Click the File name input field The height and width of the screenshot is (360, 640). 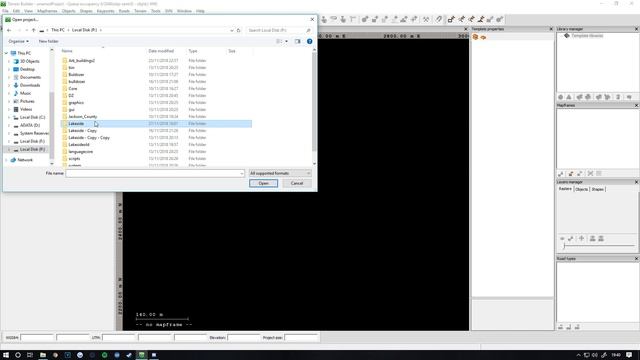pos(153,173)
